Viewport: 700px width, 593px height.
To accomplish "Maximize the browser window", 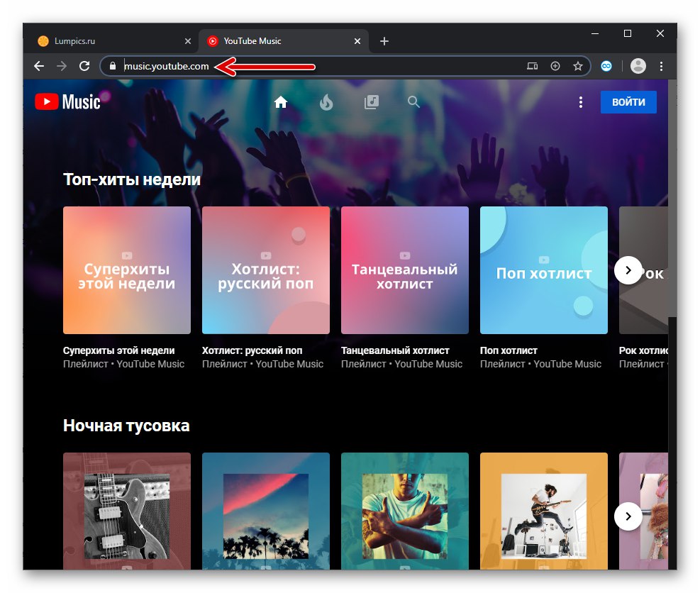I will (x=627, y=33).
